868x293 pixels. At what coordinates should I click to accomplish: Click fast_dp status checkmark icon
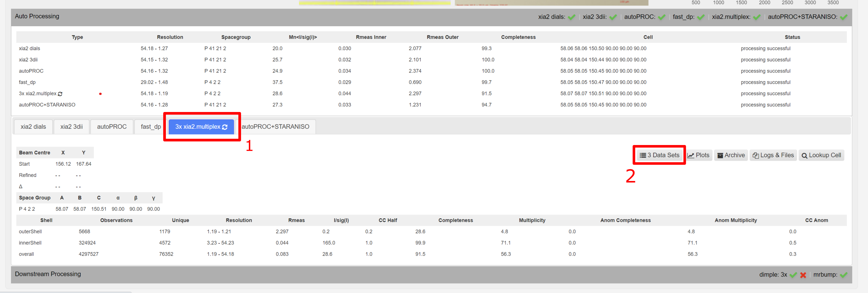[699, 19]
